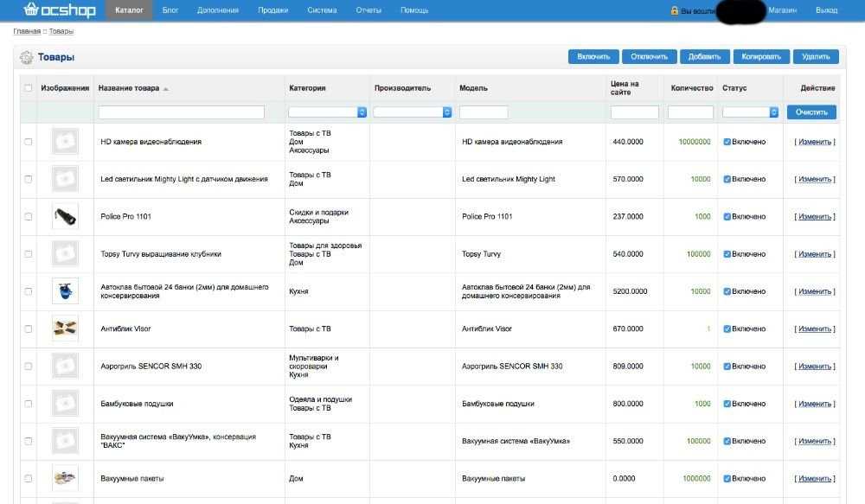
Task: Click placeholder image of HD камера видеонаблюдения
Action: coord(65,142)
